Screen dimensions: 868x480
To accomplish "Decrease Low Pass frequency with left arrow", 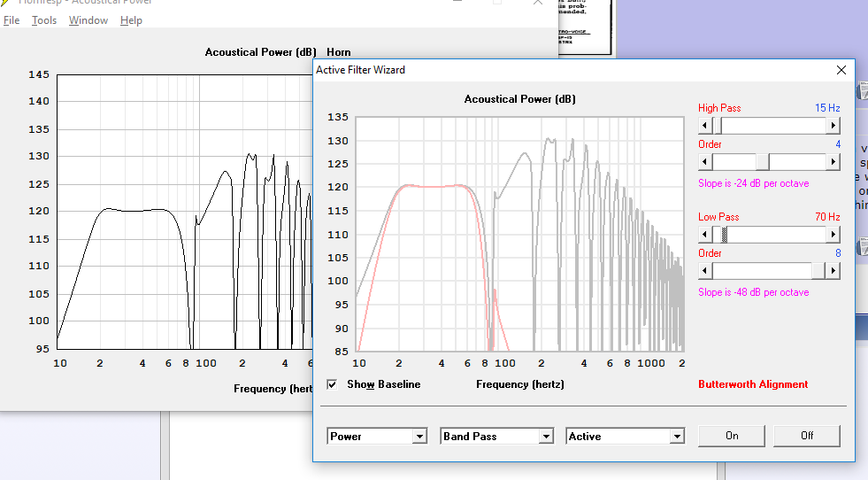I will click(x=704, y=235).
